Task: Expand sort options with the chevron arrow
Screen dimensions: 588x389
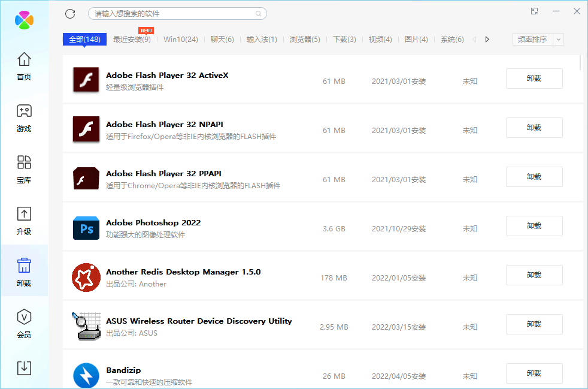Action: 559,39
